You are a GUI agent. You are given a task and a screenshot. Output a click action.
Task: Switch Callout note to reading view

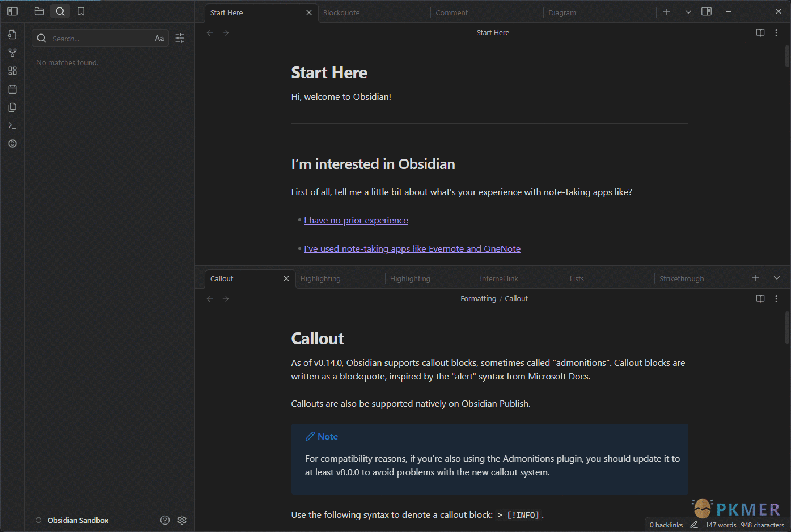[760, 299]
